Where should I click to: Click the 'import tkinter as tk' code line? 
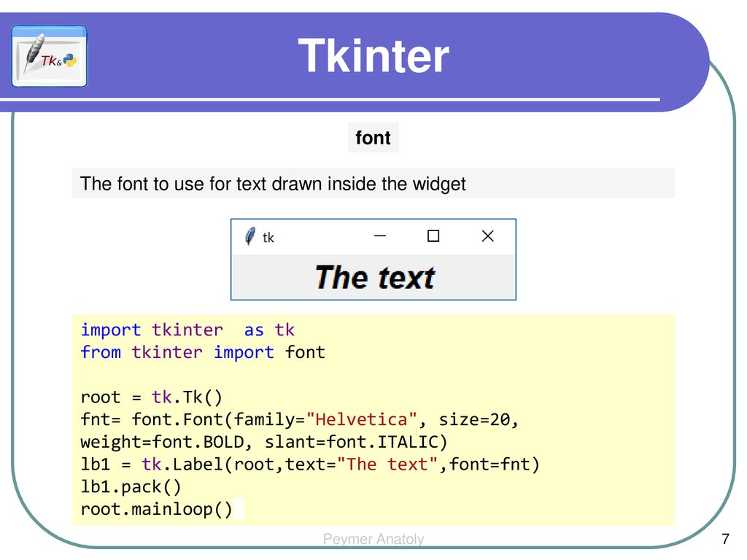pos(187,330)
